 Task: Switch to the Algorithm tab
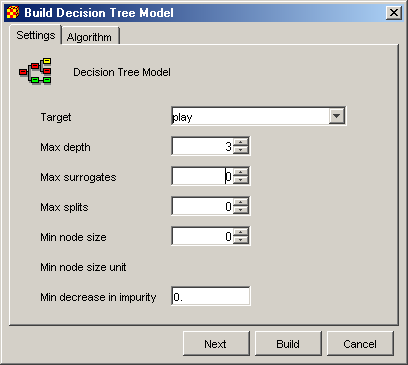(89, 37)
